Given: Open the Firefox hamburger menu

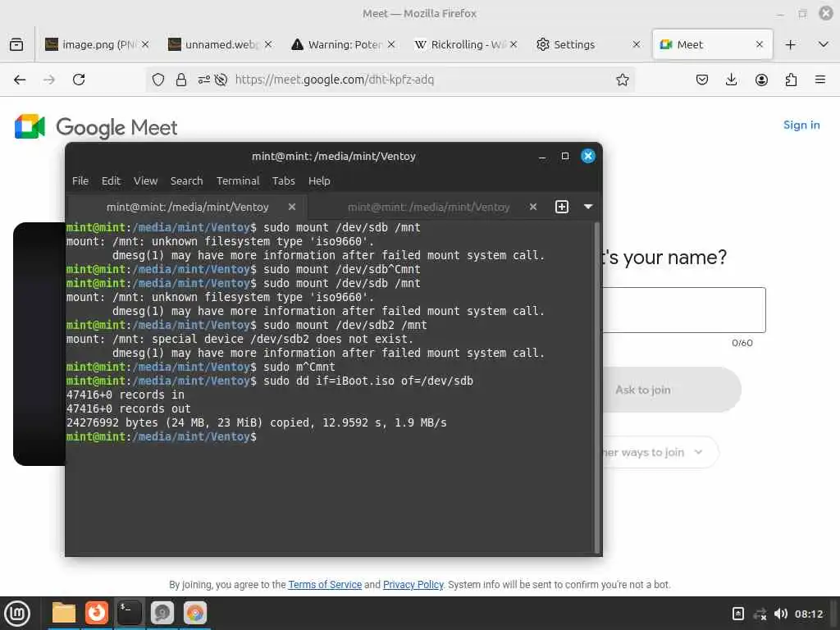Looking at the screenshot, I should 820,80.
